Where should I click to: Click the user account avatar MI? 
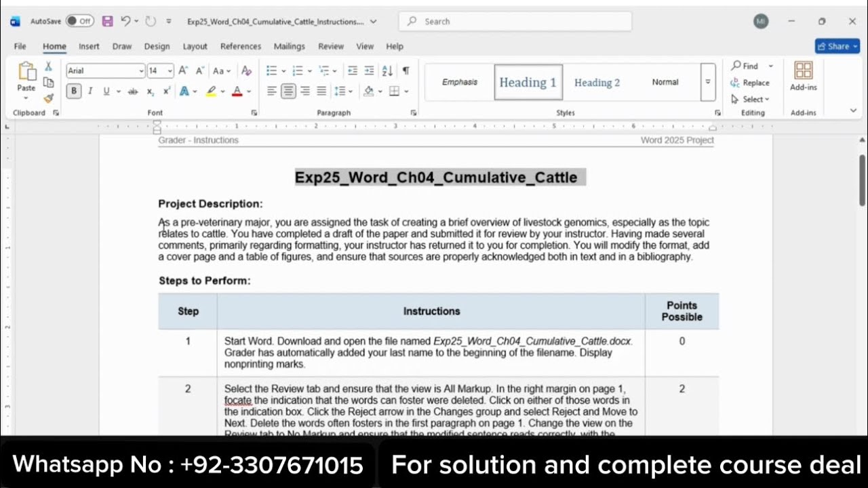[x=761, y=21]
